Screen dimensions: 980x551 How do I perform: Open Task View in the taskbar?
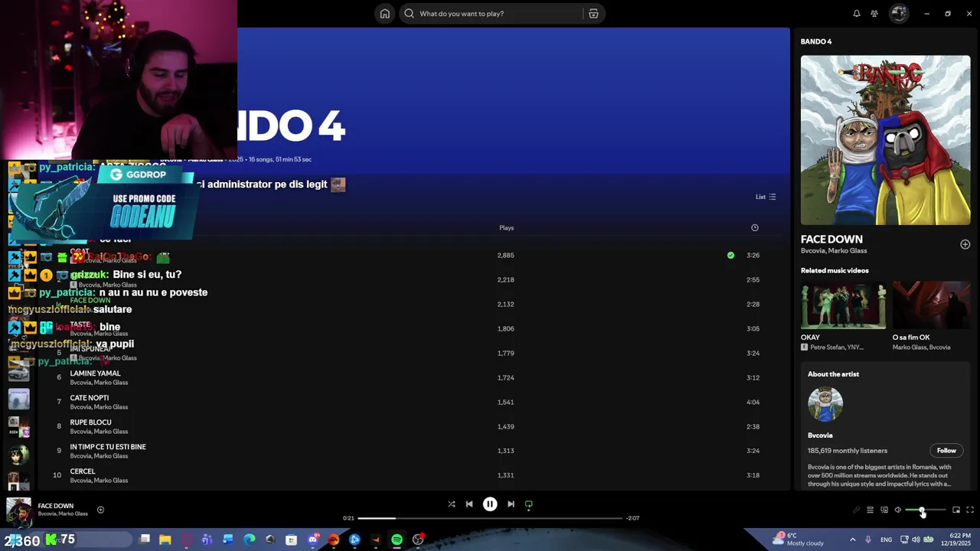145,540
